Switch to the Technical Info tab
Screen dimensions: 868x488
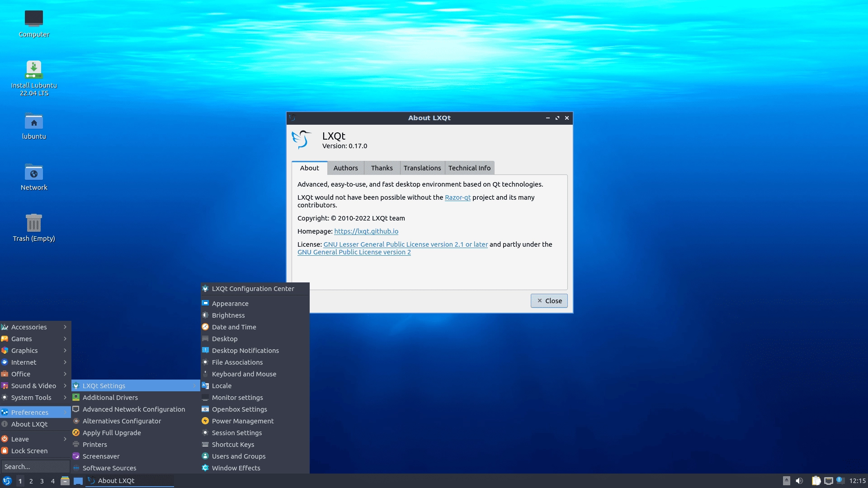click(469, 168)
